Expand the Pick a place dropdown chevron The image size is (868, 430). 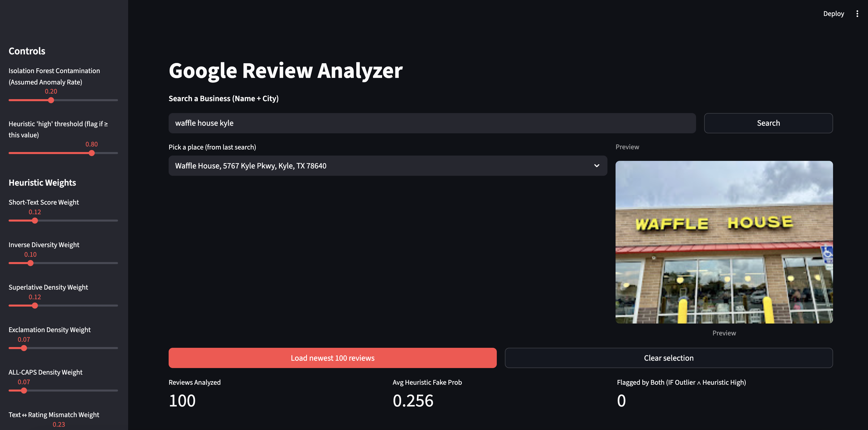pos(596,166)
